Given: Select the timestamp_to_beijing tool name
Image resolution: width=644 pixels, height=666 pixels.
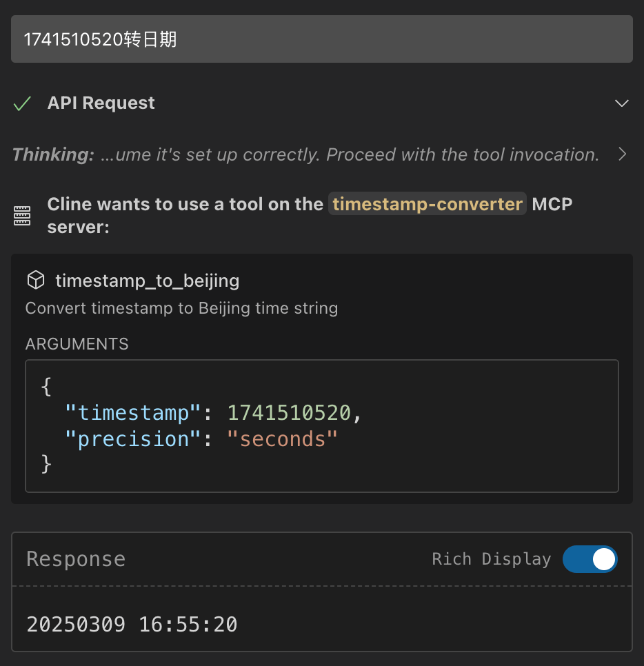Looking at the screenshot, I should point(147,281).
